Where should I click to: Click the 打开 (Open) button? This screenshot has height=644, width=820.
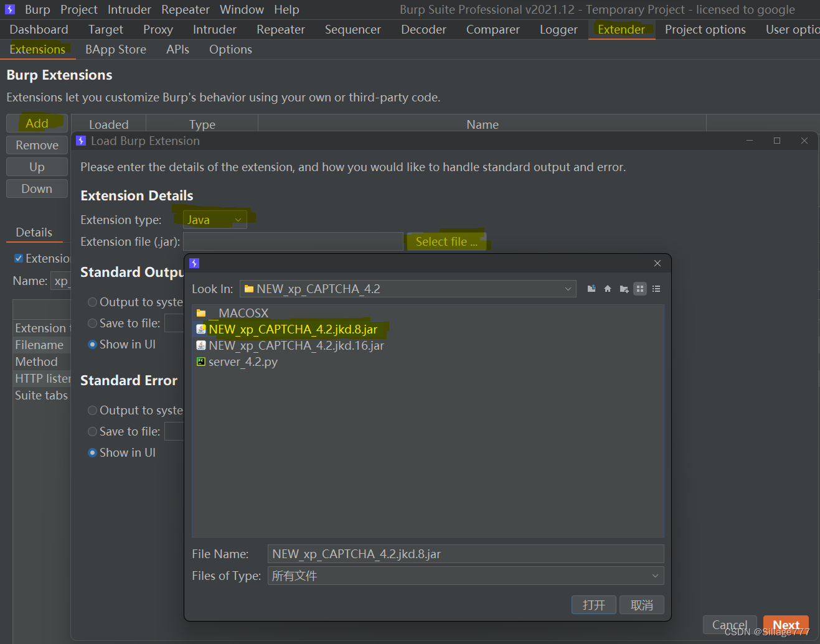pos(594,605)
